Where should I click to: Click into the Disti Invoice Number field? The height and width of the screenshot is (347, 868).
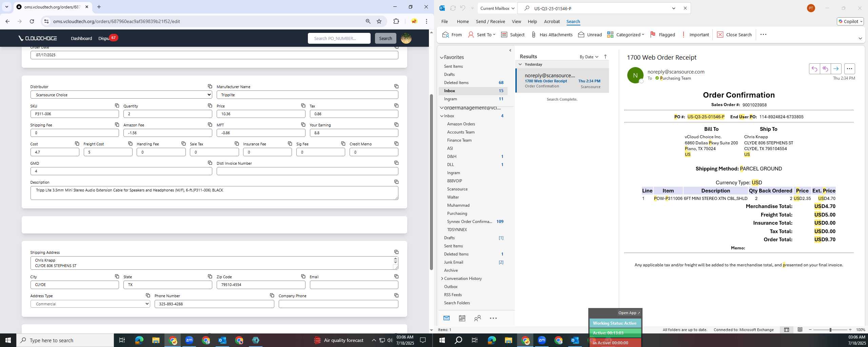point(307,171)
